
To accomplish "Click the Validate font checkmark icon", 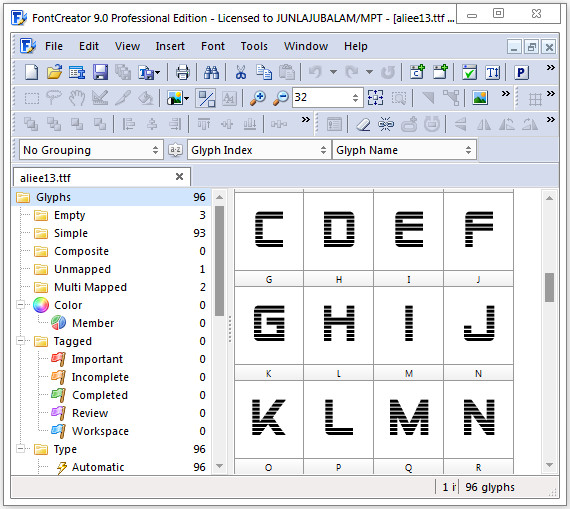I will pos(469,72).
